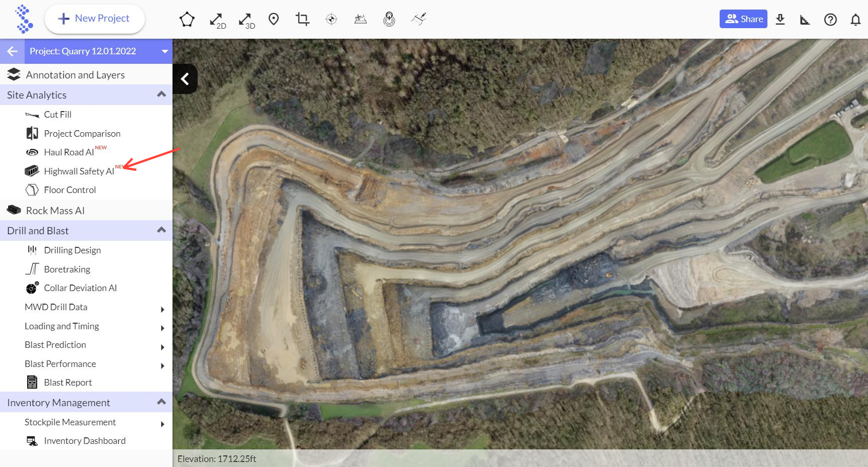The width and height of the screenshot is (868, 467).
Task: Expand the Loading and Timing submenu arrow
Action: (x=162, y=328)
